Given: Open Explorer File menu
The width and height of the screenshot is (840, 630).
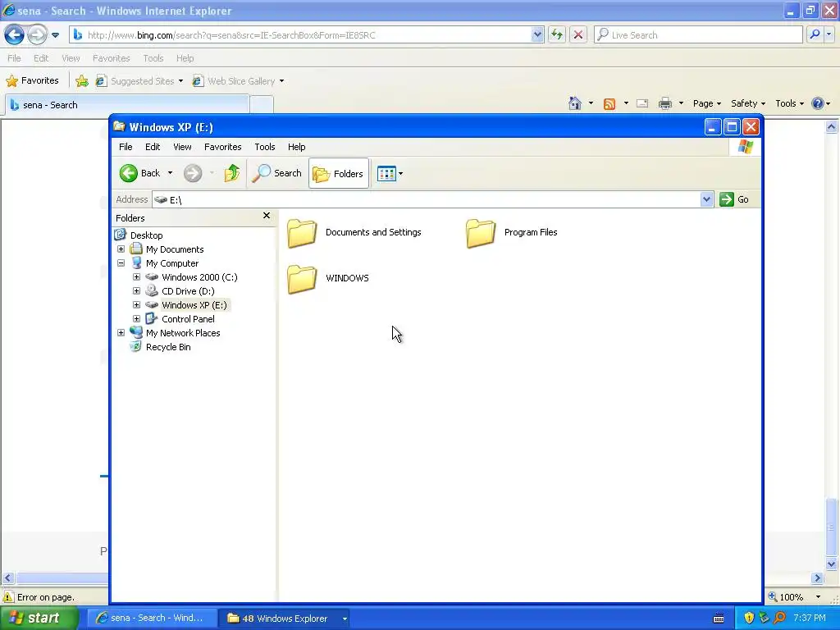Looking at the screenshot, I should 126,147.
